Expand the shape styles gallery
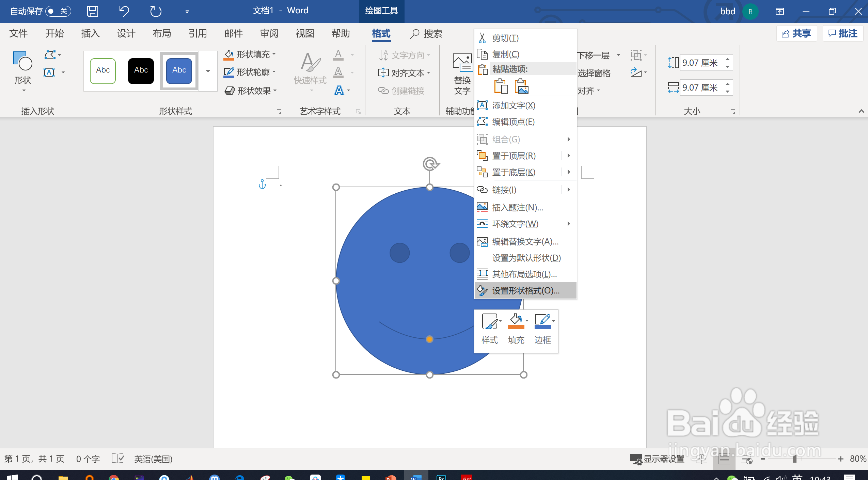Viewport: 868px width, 480px height. 208,71
